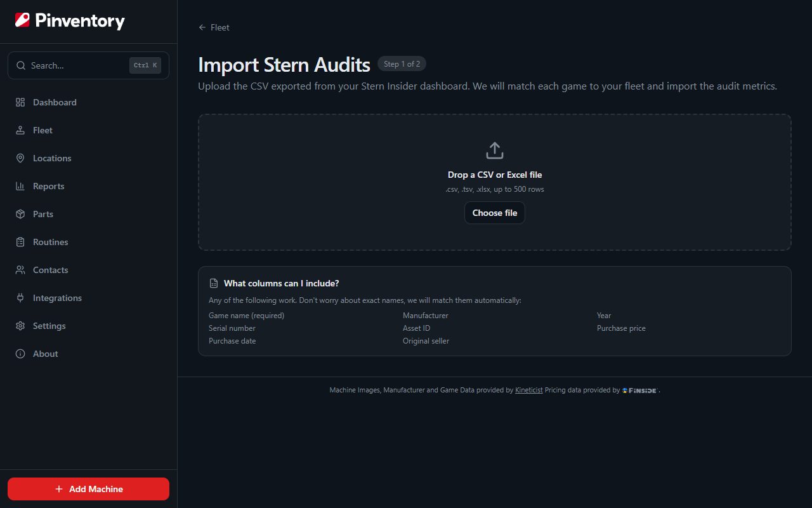Click the Locations map pin icon
Viewport: 812px width, 508px height.
tap(20, 158)
